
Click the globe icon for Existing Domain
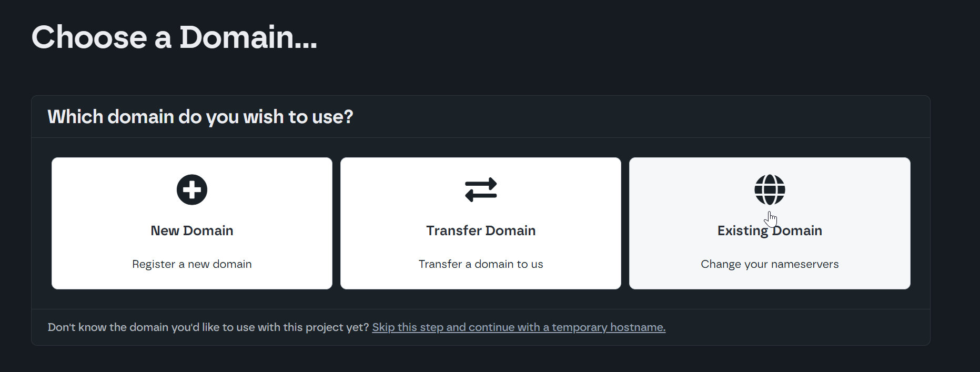(770, 189)
